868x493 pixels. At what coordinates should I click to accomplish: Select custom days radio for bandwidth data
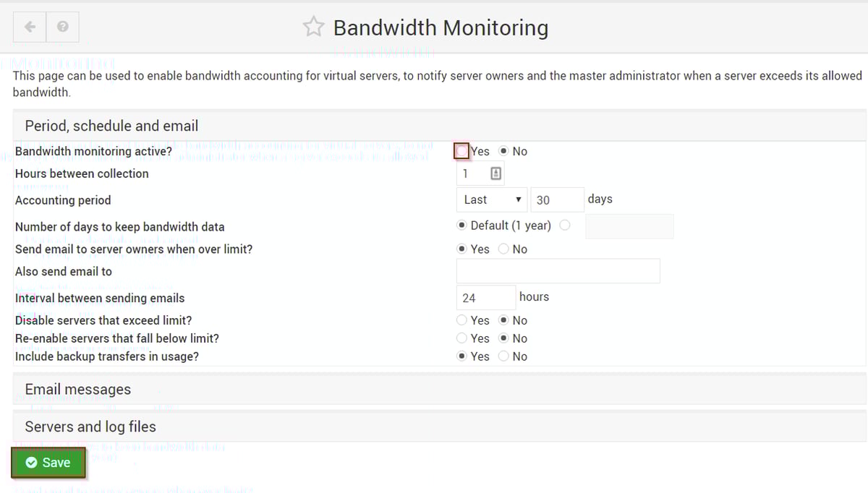(x=565, y=225)
